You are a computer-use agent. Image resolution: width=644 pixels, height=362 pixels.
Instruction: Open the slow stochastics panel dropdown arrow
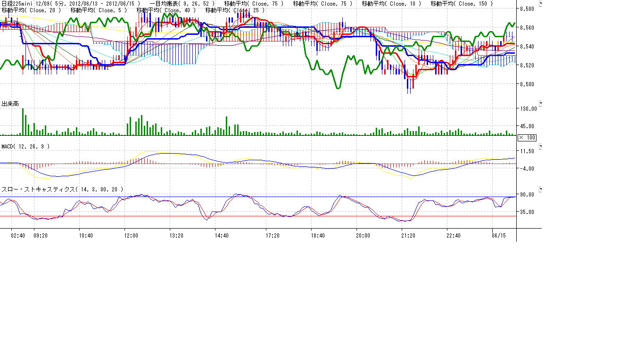click(x=541, y=189)
